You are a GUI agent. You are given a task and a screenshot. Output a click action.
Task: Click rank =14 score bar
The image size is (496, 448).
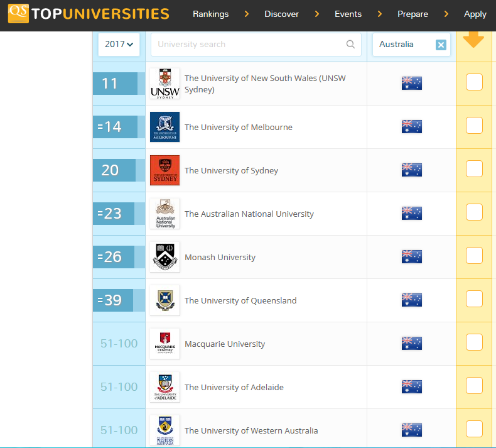pyautogui.click(x=119, y=127)
